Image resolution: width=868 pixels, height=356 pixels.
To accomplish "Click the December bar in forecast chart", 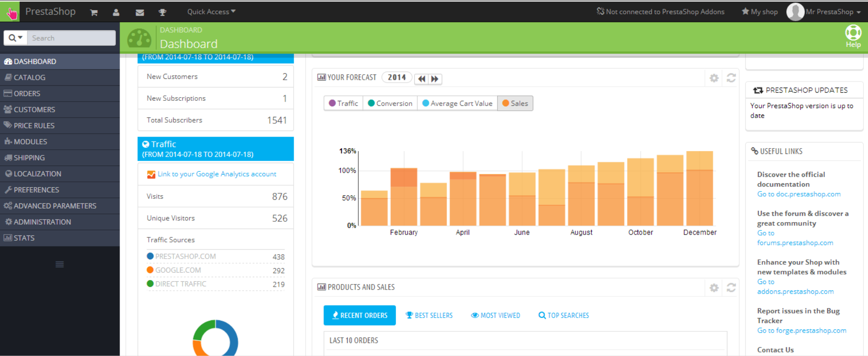I will pyautogui.click(x=699, y=188).
